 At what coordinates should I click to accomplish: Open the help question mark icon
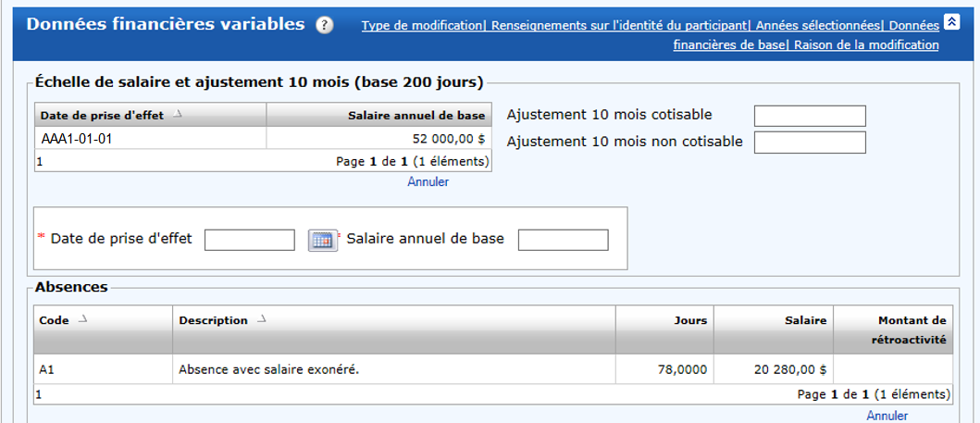pos(325,26)
